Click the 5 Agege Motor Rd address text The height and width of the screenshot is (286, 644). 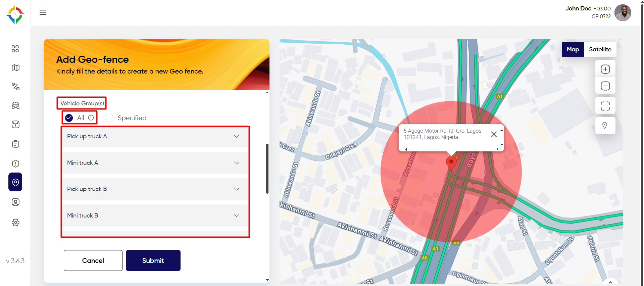(442, 134)
